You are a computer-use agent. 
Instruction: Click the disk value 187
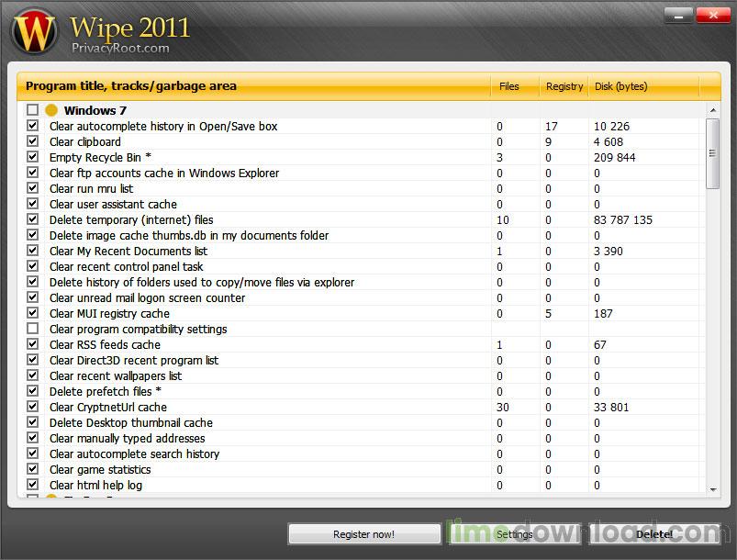click(x=603, y=314)
